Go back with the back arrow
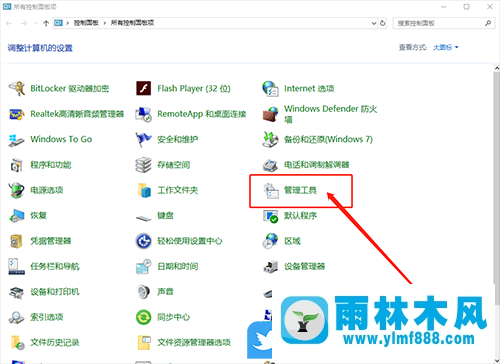The width and height of the screenshot is (500, 364). pyautogui.click(x=9, y=23)
